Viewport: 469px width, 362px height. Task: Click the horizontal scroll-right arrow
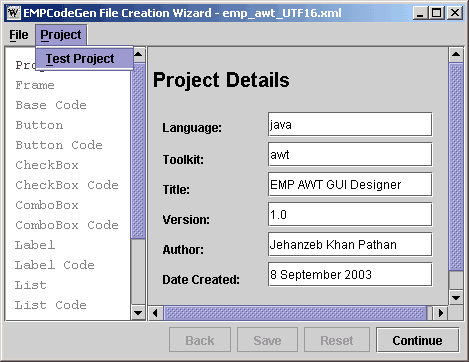click(441, 313)
